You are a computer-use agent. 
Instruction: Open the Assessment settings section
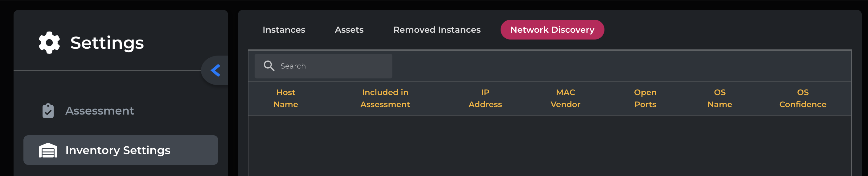99,111
